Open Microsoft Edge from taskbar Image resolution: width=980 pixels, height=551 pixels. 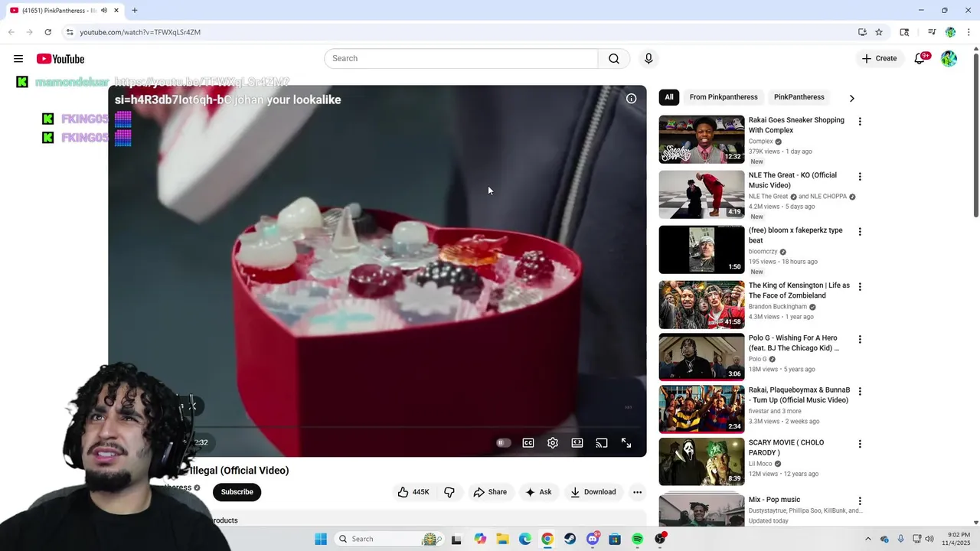coord(524,539)
